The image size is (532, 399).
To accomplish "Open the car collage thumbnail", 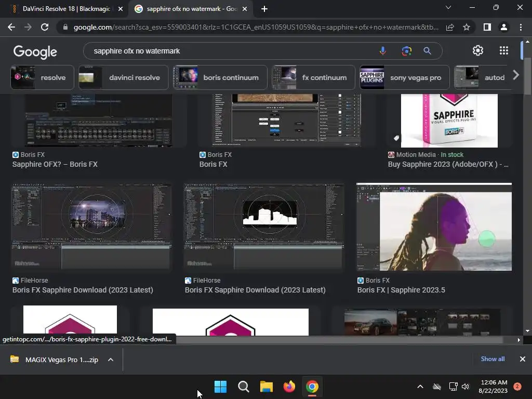I will pos(422,322).
